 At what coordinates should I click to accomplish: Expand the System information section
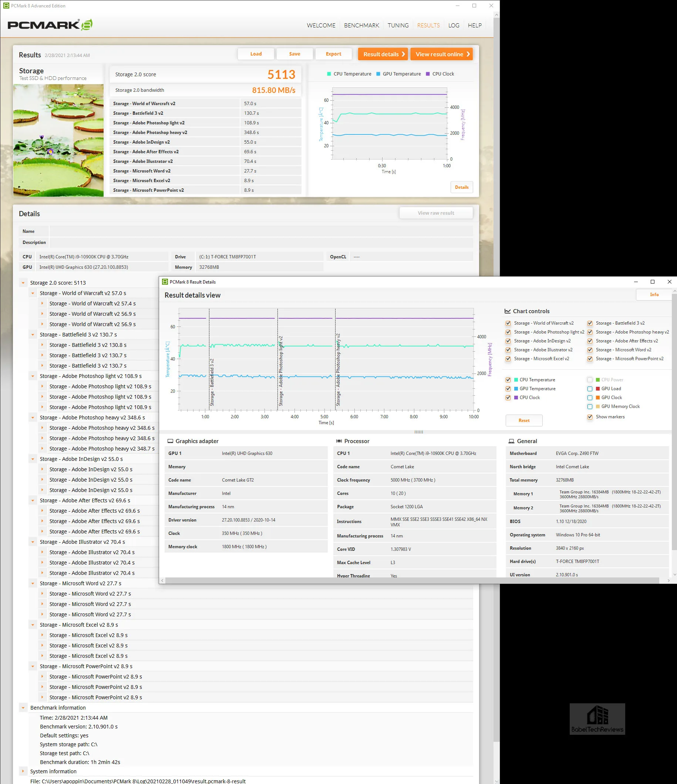pyautogui.click(x=23, y=771)
